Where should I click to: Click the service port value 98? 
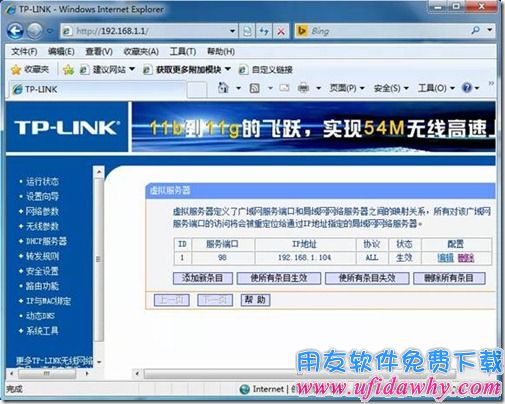[x=222, y=258]
